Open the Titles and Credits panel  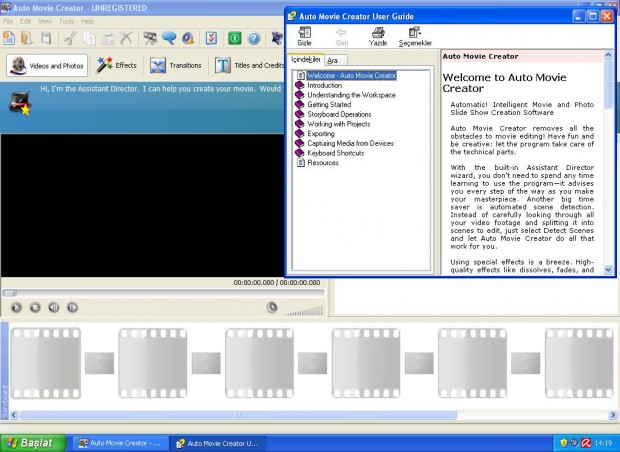[249, 65]
